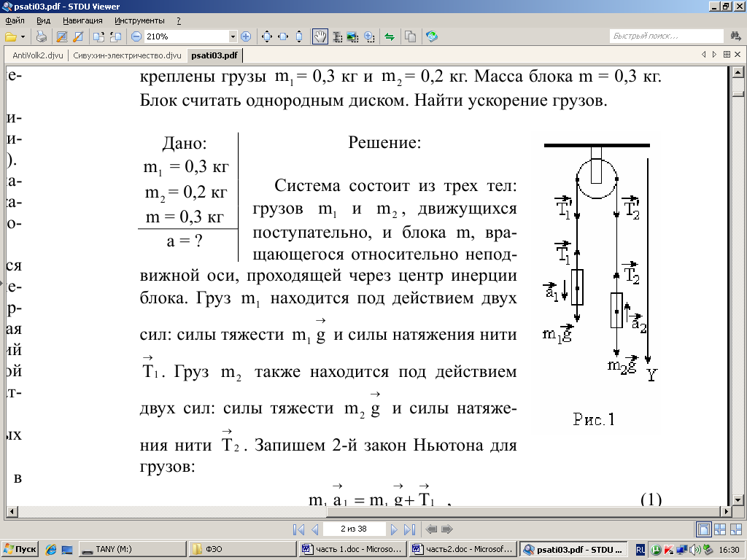Click the quick search field
The height and width of the screenshot is (560, 747).
tap(666, 36)
